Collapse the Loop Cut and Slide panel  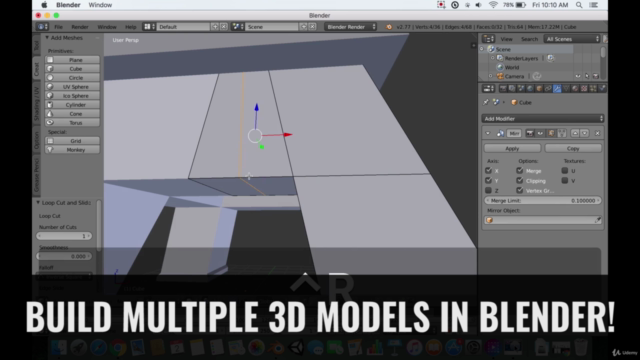coord(38,202)
